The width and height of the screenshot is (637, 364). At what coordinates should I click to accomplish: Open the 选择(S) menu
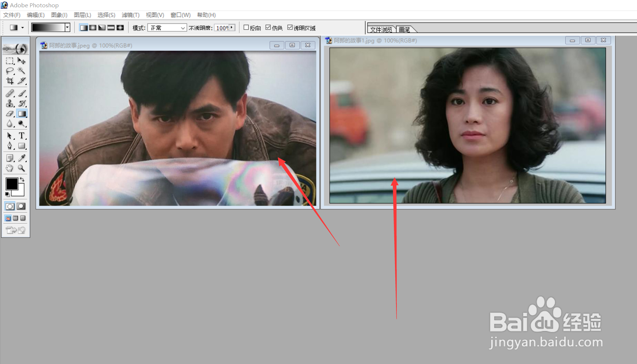[106, 15]
